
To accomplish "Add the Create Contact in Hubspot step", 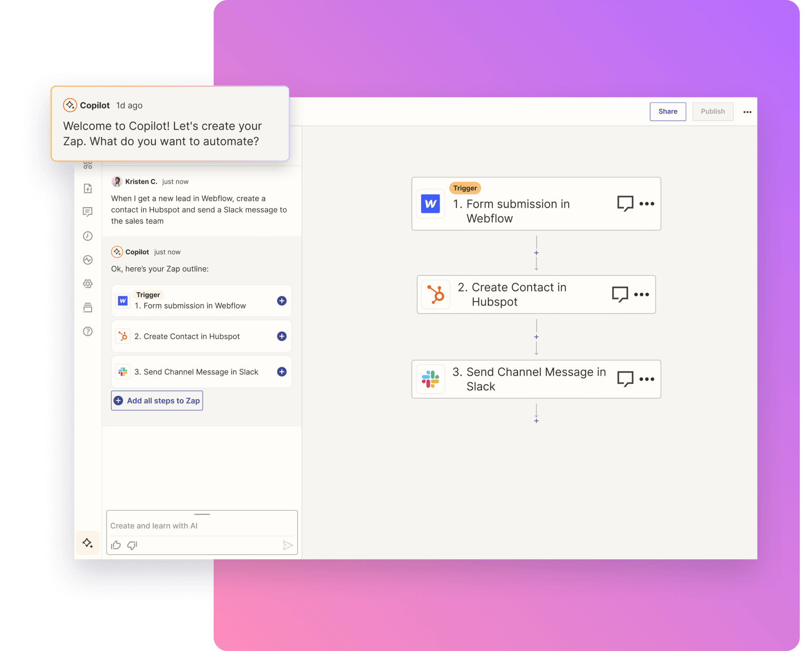I will 282,336.
